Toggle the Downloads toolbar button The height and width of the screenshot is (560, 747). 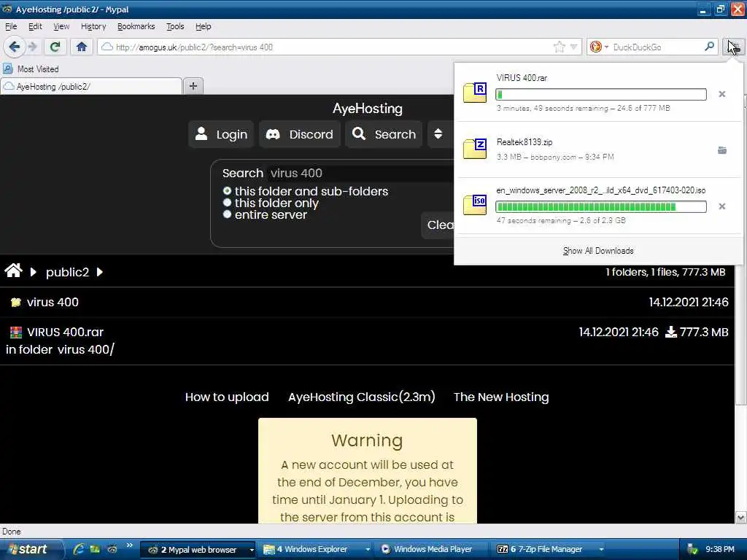point(734,47)
